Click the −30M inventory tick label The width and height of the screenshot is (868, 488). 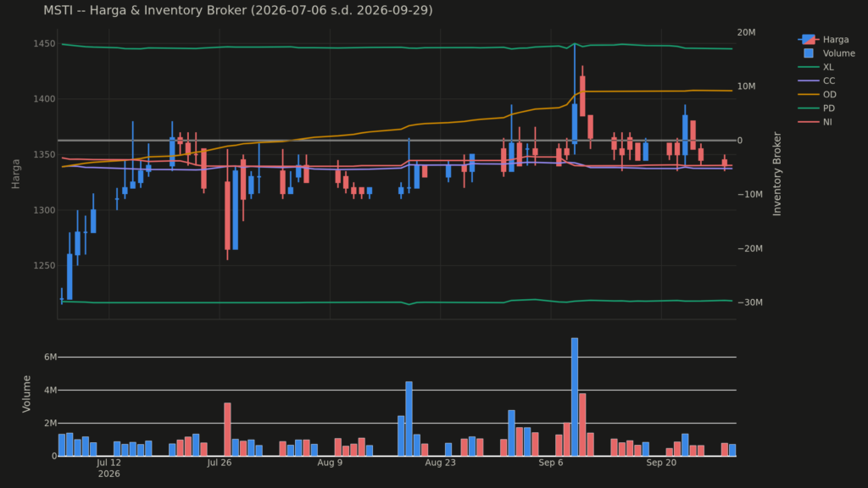coord(750,302)
